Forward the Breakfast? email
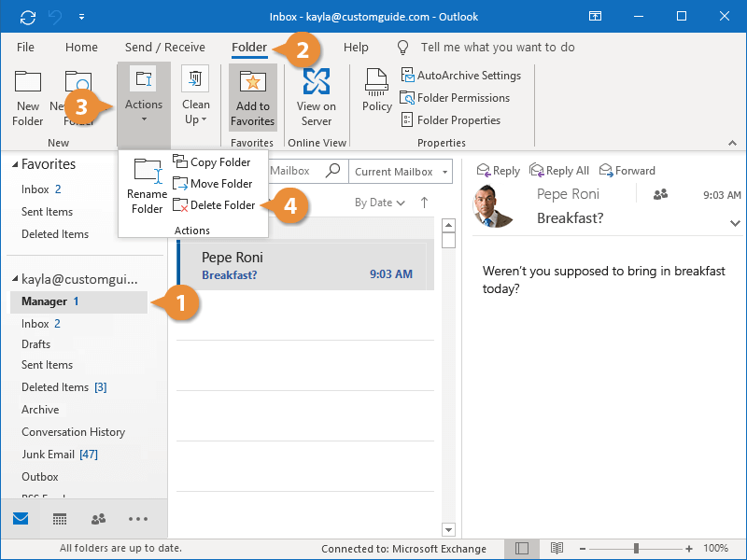747x560 pixels. 627,171
